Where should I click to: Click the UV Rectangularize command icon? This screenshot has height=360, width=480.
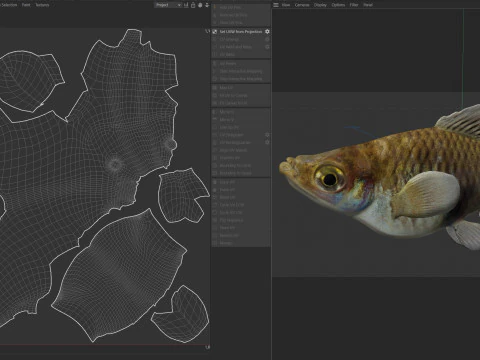215,142
